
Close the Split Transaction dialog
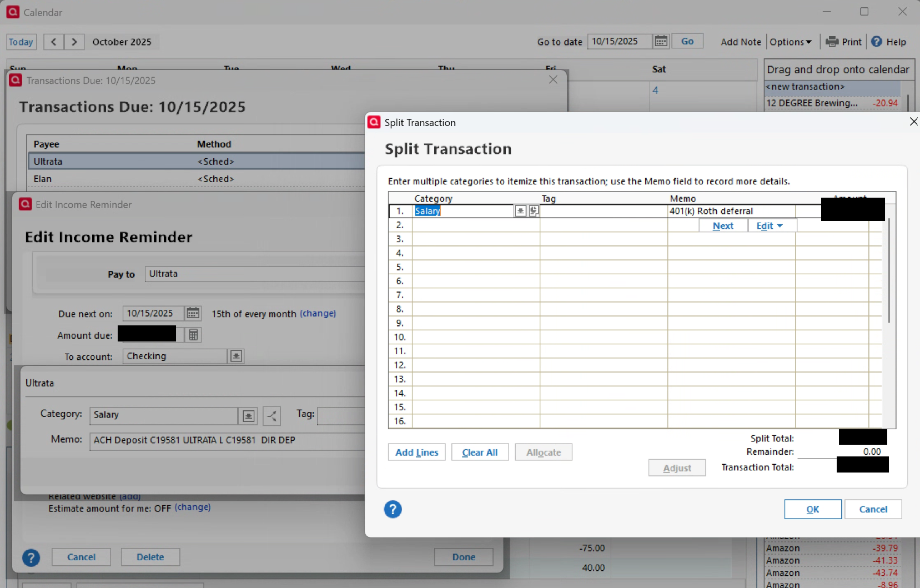point(913,122)
